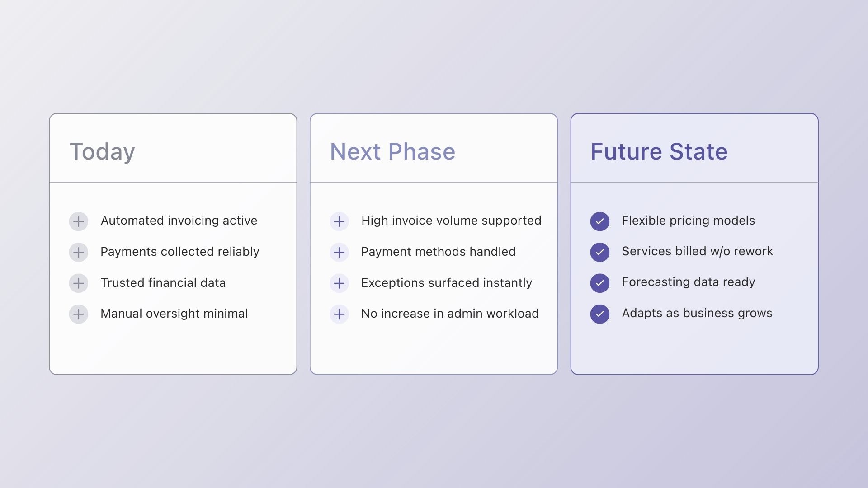Click plus icon for No increase in admin workload

[339, 314]
